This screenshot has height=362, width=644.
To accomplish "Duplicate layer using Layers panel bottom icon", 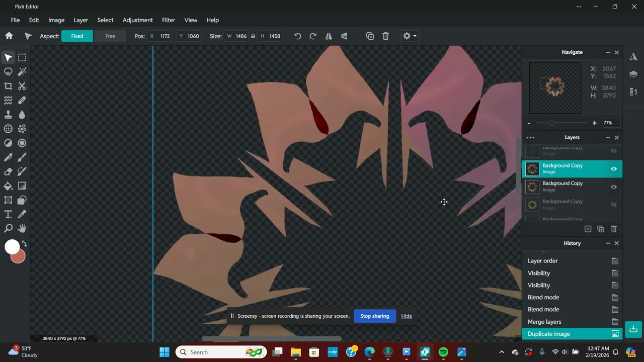I will [x=601, y=229].
